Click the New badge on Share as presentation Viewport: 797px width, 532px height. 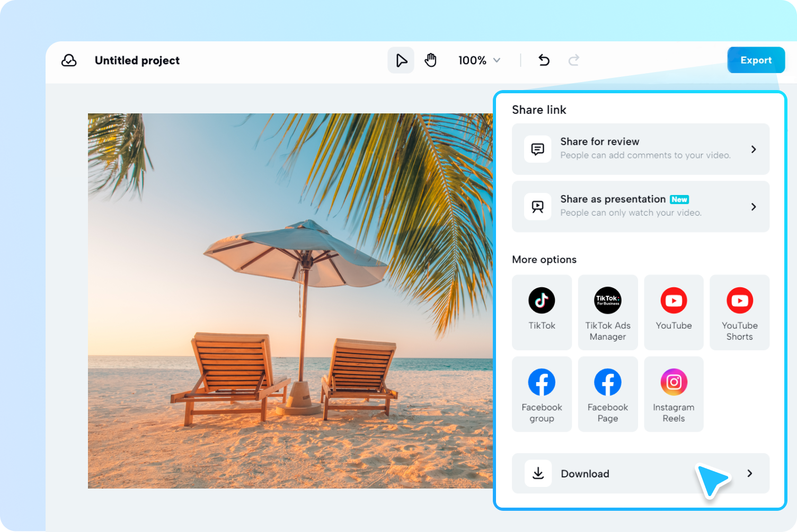pos(679,199)
